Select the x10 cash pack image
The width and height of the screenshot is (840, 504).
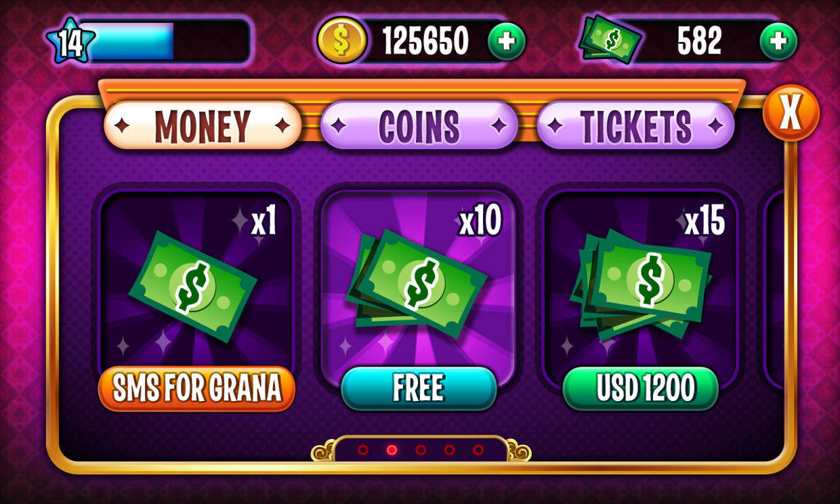(x=418, y=279)
